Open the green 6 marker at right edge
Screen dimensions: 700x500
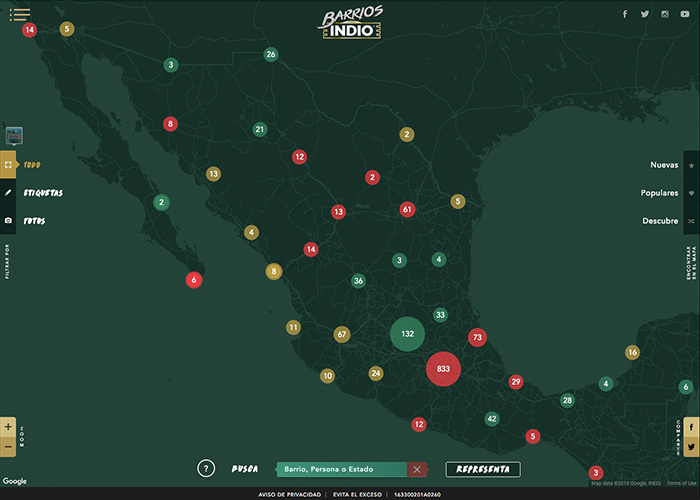point(686,387)
